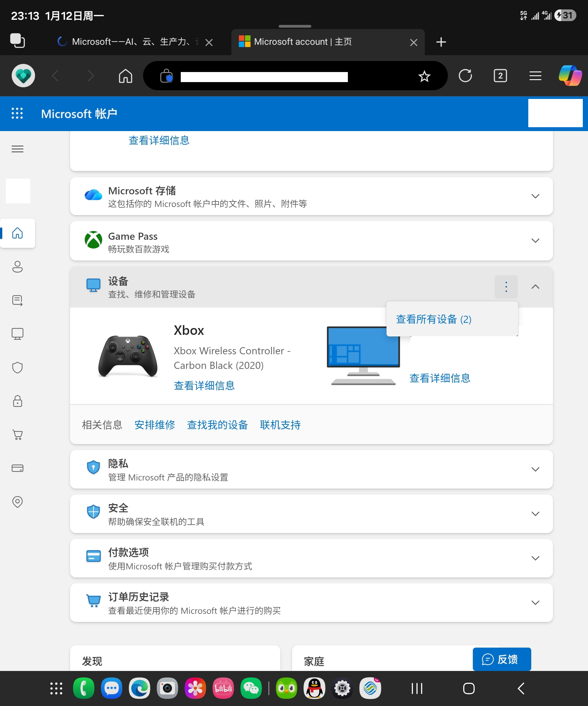588x706 pixels.
Task: Open the Subscriptions icon in sidebar
Action: [x=18, y=300]
